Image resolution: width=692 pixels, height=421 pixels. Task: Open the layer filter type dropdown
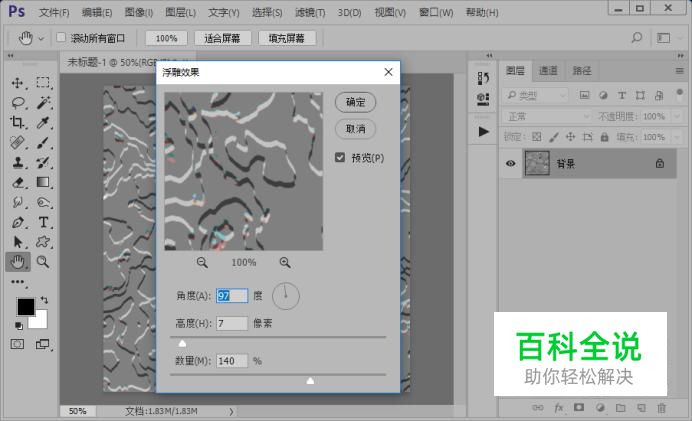536,95
